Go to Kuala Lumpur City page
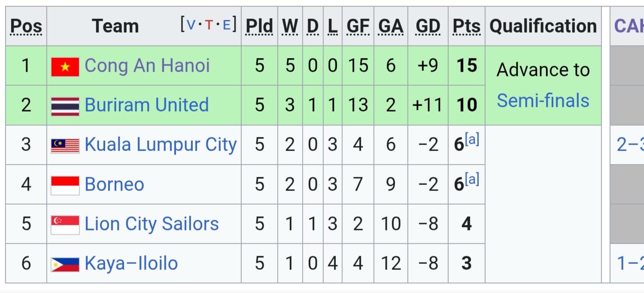Image resolution: width=644 pixels, height=293 pixels. pos(161,145)
